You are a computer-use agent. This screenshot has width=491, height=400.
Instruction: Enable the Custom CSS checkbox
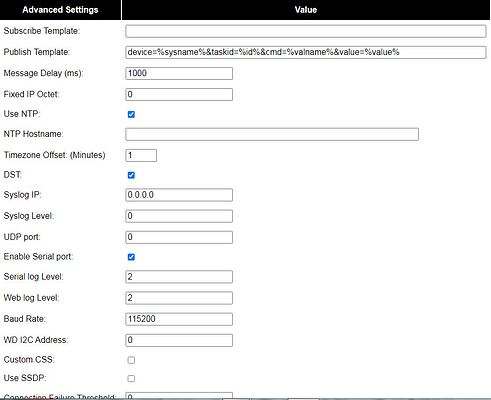[x=131, y=360]
